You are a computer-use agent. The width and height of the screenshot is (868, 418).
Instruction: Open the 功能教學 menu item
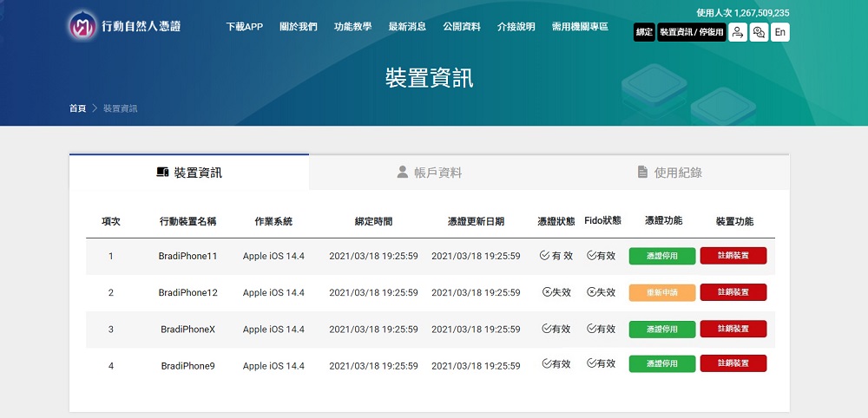(352, 27)
